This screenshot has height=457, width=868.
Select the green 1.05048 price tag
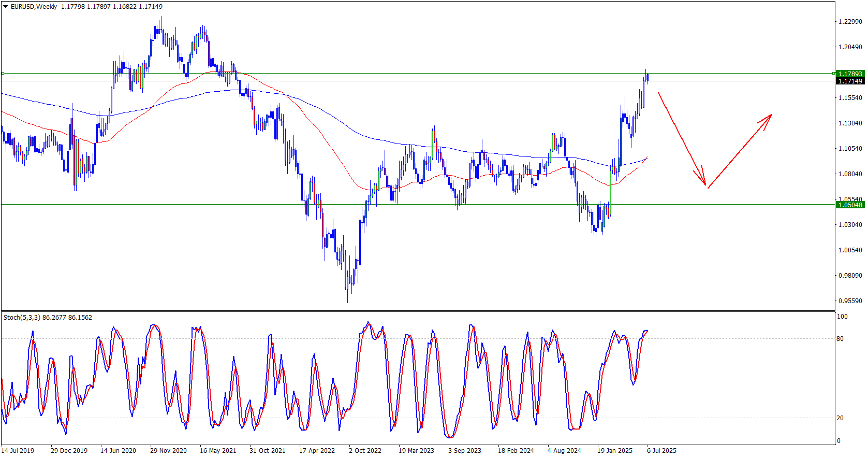pos(850,205)
